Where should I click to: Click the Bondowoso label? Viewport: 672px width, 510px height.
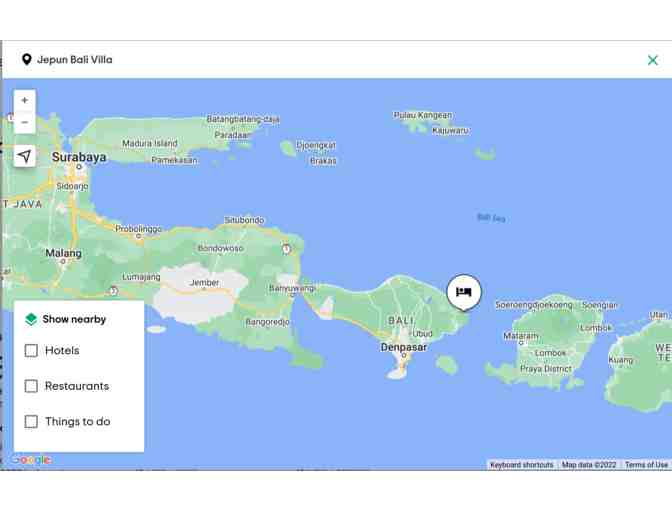[221, 248]
